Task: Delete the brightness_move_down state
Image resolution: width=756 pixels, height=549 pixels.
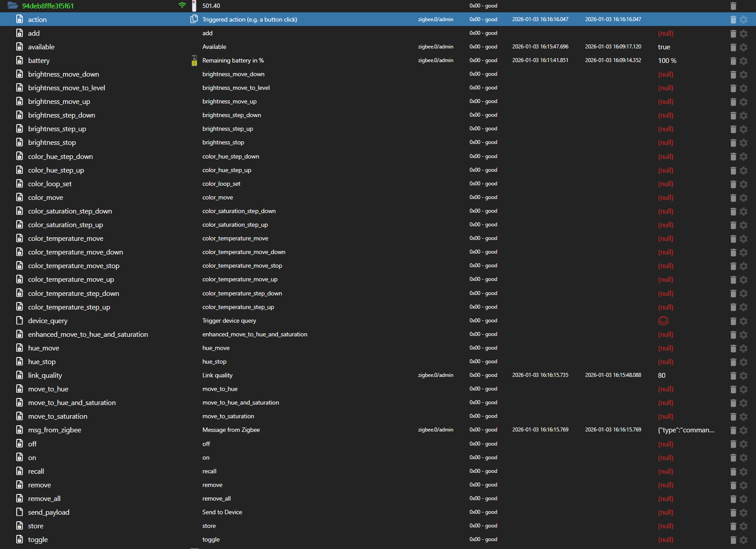Action: coord(733,74)
